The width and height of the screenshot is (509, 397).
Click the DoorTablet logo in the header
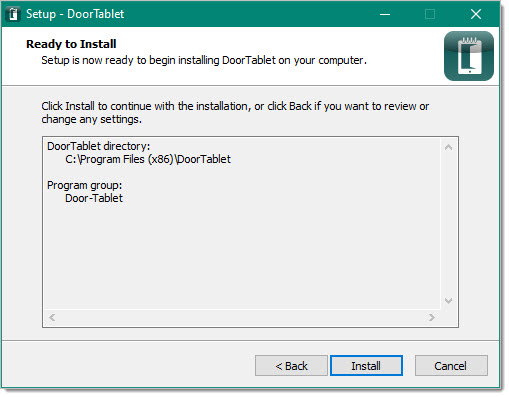point(469,56)
